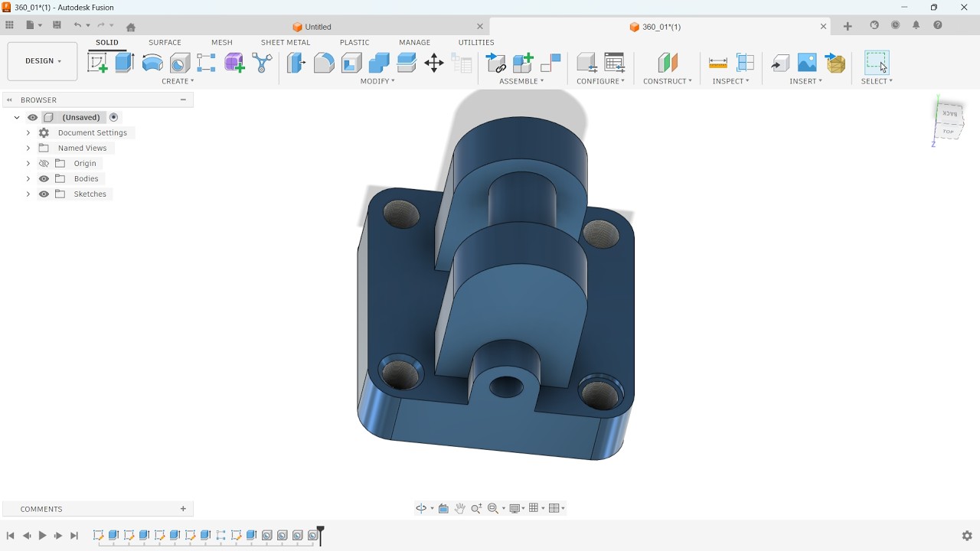
Task: Open the Data Panel grid icon
Action: click(10, 25)
